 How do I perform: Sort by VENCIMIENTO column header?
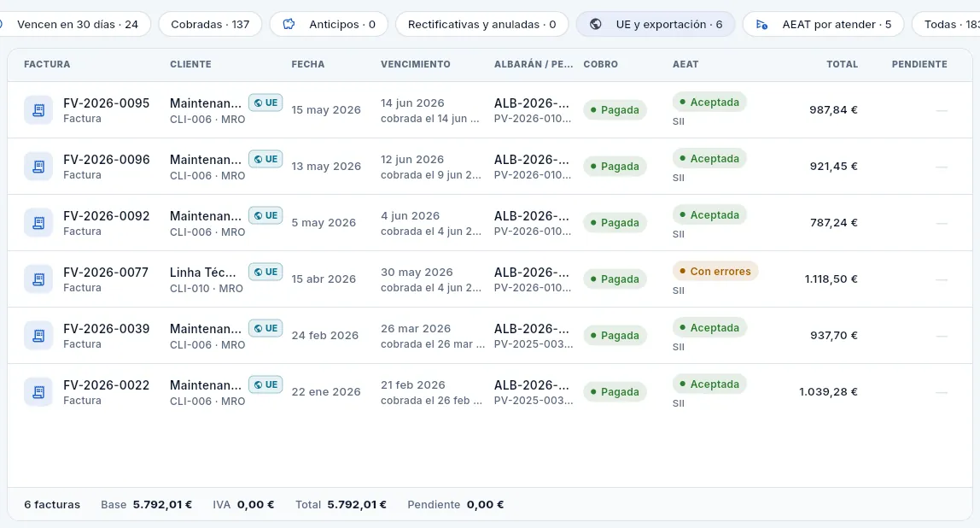click(x=416, y=64)
